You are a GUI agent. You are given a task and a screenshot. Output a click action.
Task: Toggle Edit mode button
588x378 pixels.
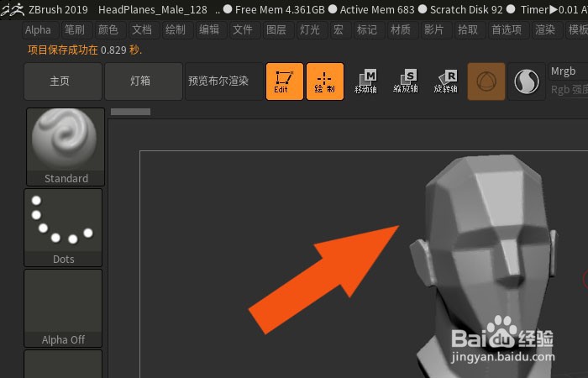[285, 81]
